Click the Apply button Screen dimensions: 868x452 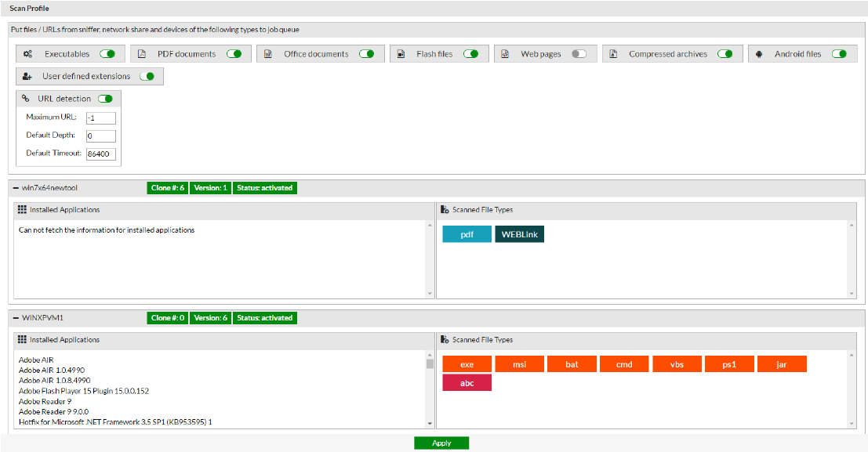coord(441,443)
